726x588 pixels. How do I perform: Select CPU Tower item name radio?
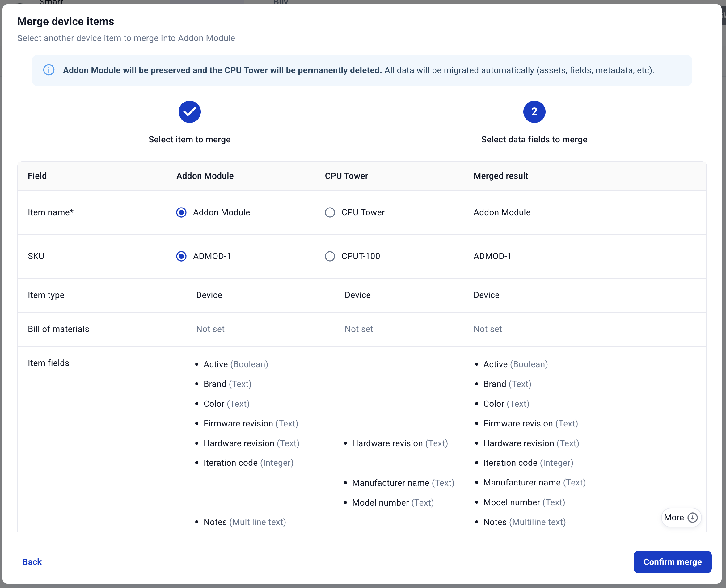point(330,212)
